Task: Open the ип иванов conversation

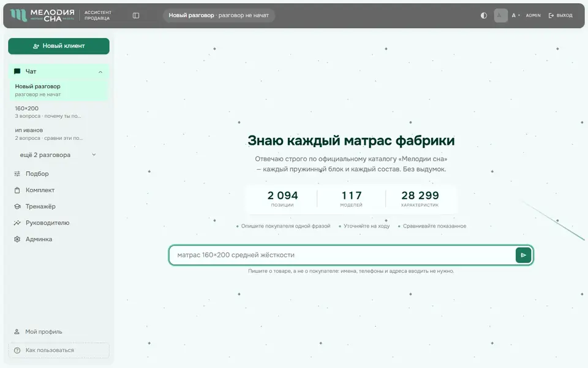Action: coord(59,134)
